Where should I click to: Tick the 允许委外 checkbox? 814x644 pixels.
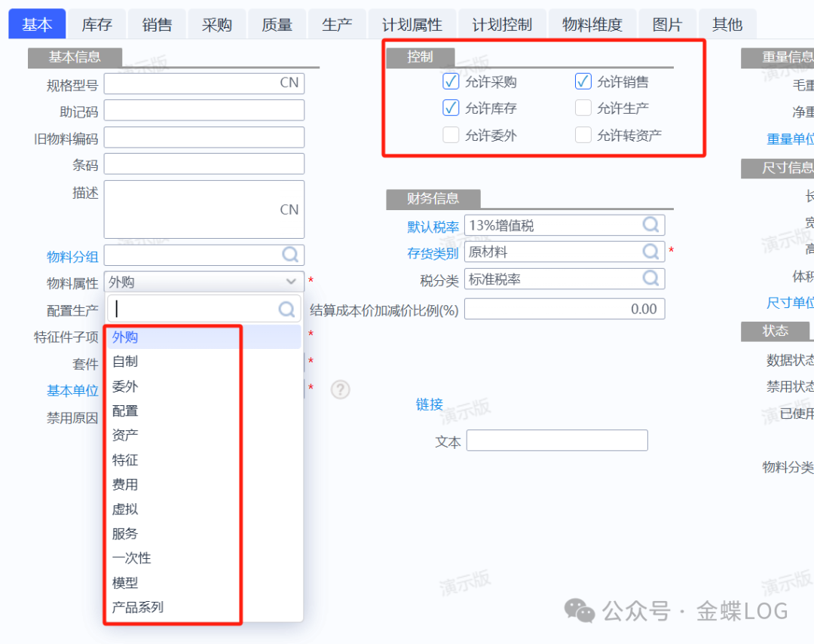451,136
